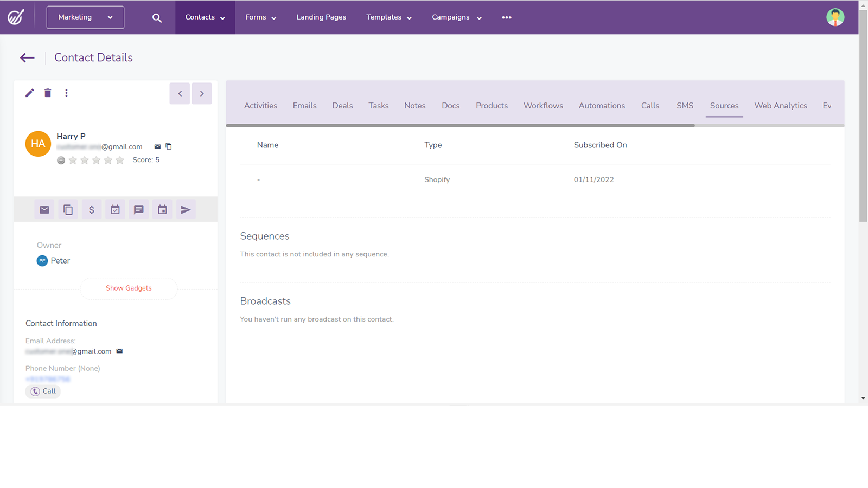Click the horizontal tab scrollbar under tabs
The width and height of the screenshot is (868, 488).
(460, 125)
